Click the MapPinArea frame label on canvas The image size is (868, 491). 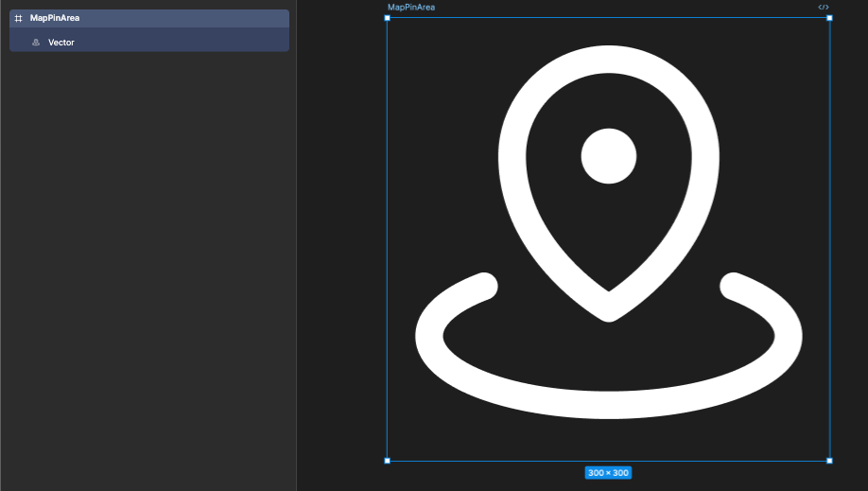(x=410, y=8)
